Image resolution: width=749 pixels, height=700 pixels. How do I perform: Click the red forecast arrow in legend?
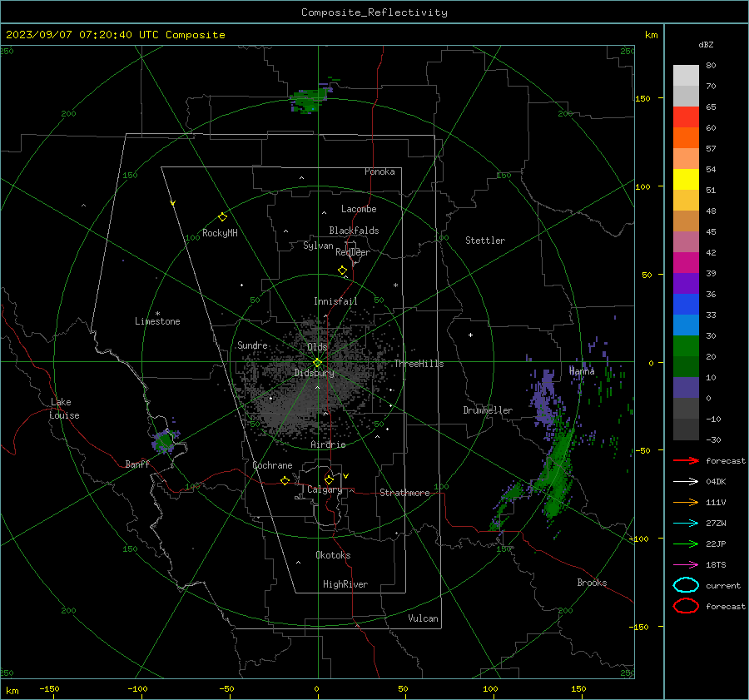pos(686,460)
